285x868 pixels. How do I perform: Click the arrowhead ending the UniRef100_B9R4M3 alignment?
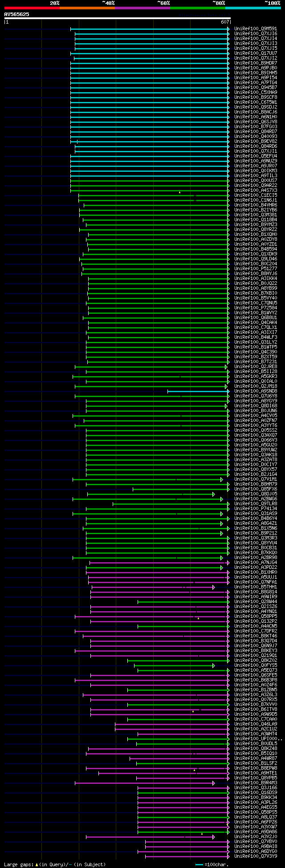point(214,783)
